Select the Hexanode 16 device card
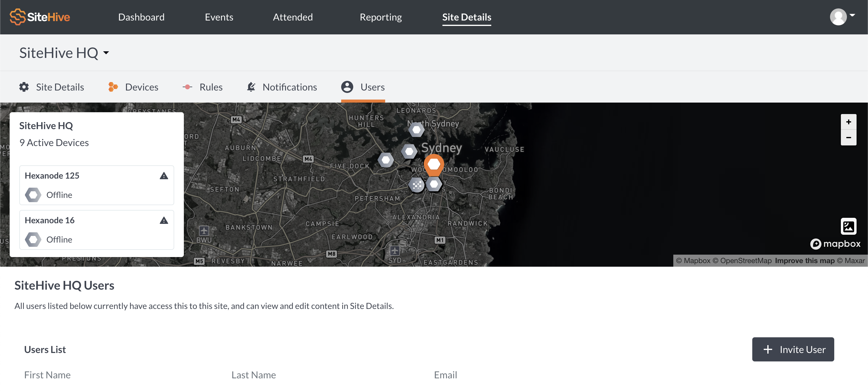 (97, 230)
